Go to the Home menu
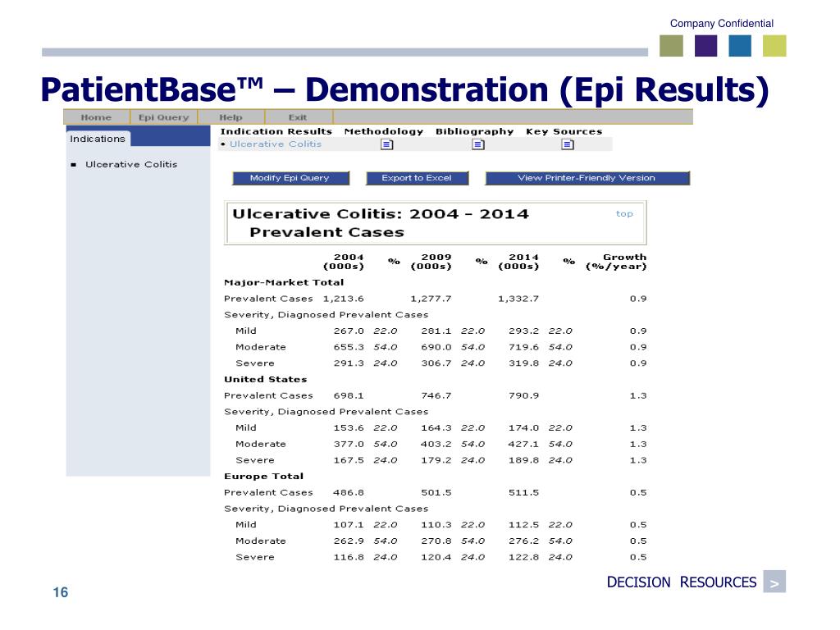 [x=96, y=117]
